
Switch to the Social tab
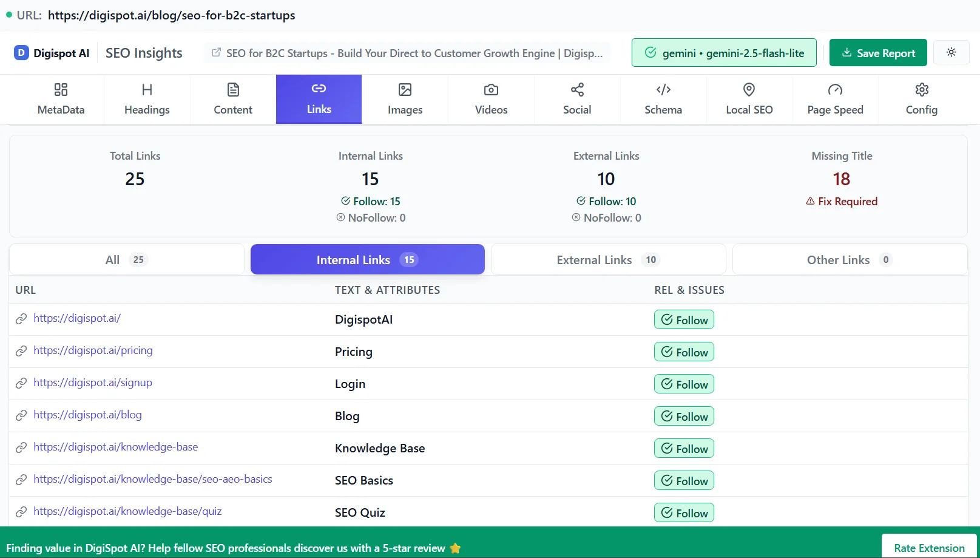(x=577, y=100)
